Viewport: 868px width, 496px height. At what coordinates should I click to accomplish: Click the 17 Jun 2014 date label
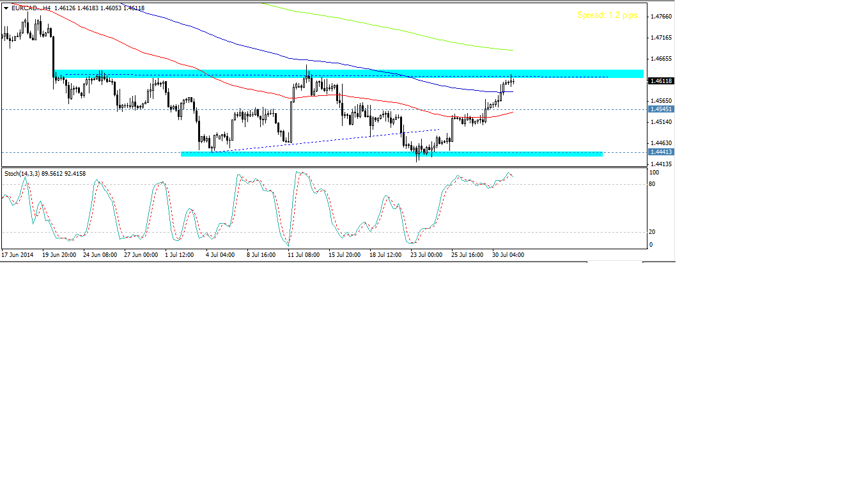pos(18,254)
